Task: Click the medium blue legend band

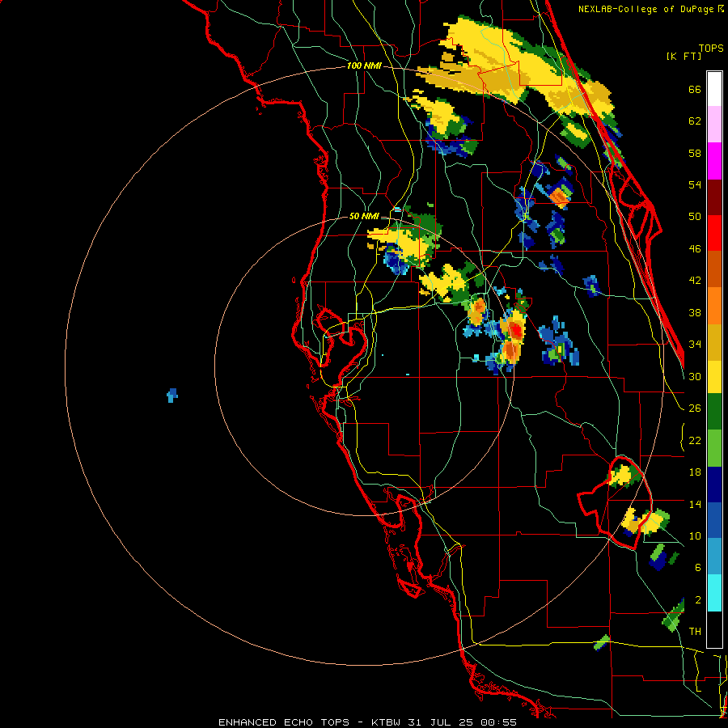Action: point(714,521)
